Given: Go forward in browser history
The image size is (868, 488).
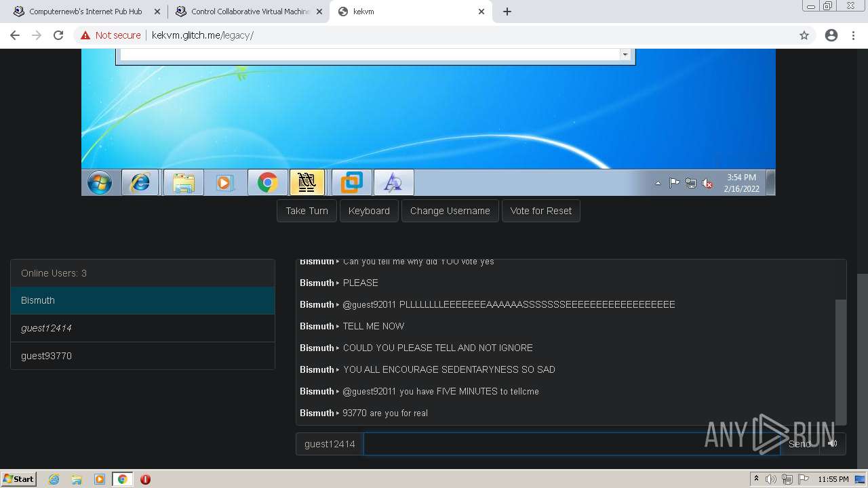Looking at the screenshot, I should point(37,35).
